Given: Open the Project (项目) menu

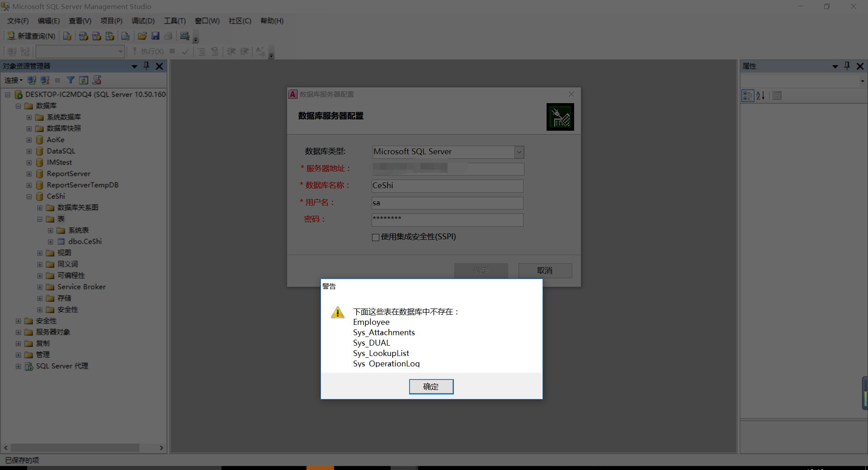Looking at the screenshot, I should tap(111, 21).
